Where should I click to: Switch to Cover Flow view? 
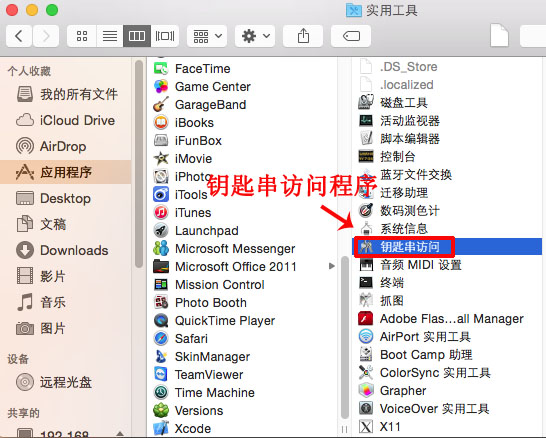tap(165, 36)
